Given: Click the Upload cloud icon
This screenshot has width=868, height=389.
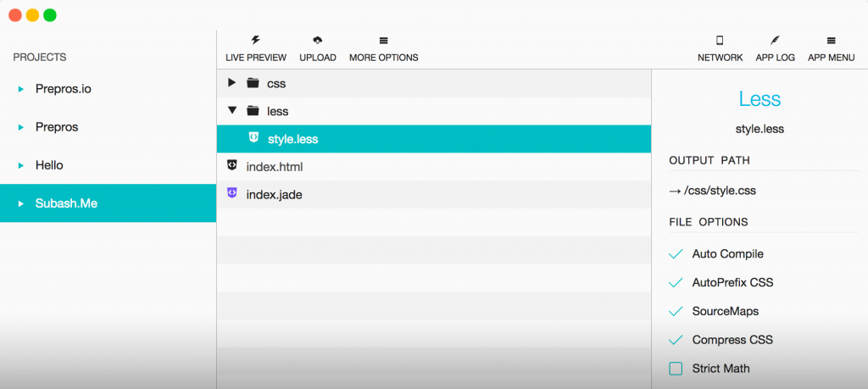Looking at the screenshot, I should click(318, 41).
